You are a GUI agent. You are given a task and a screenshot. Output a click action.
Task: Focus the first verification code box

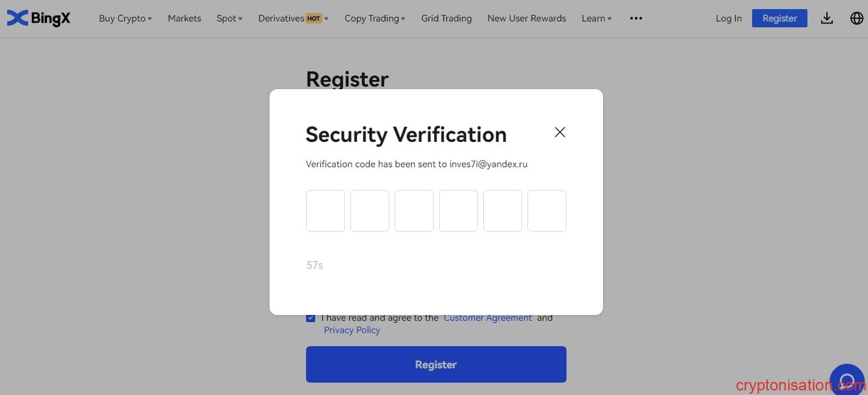click(326, 210)
